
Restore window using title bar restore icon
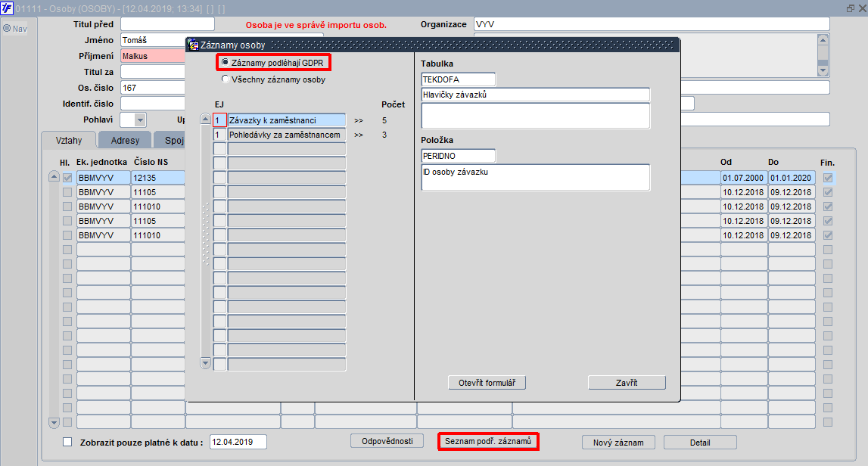[851, 8]
